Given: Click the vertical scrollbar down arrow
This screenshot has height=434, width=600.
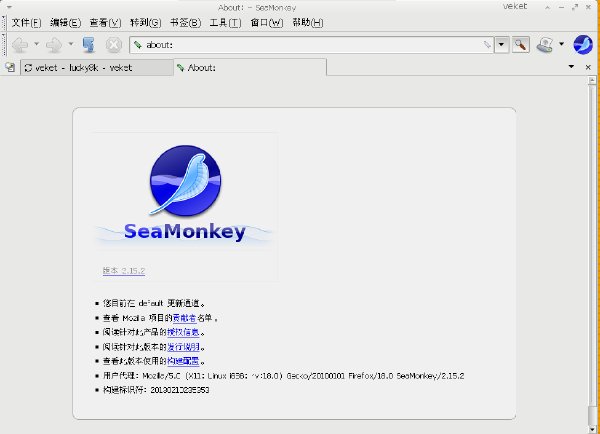Looking at the screenshot, I should point(592,429).
